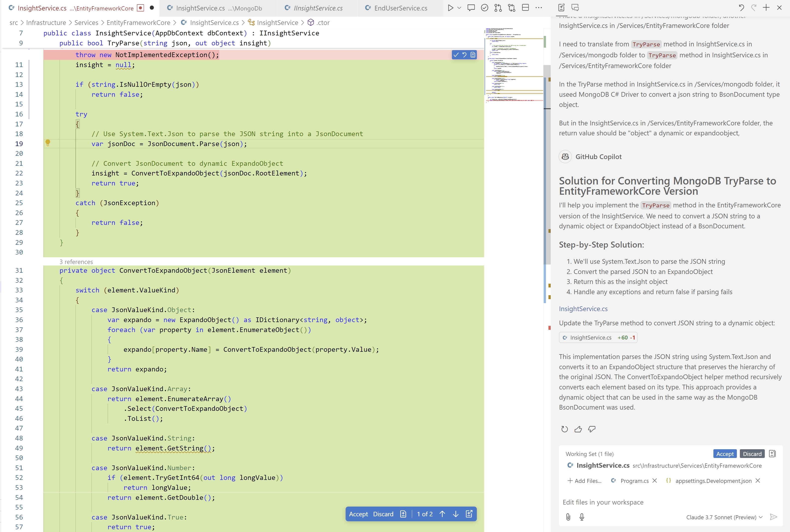The width and height of the screenshot is (790, 532).
Task: Click the git compare changes icon
Action: tap(512, 8)
